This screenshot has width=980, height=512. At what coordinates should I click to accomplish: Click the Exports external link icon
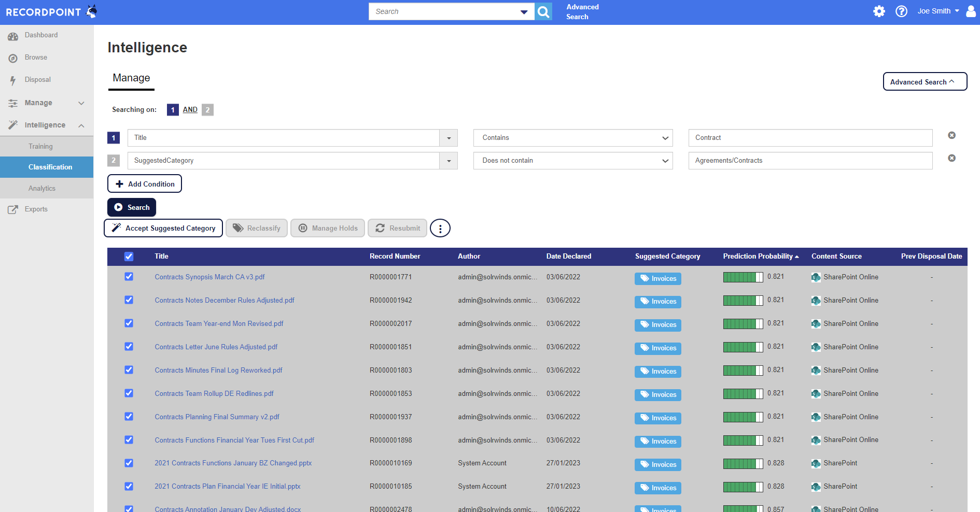tap(13, 209)
